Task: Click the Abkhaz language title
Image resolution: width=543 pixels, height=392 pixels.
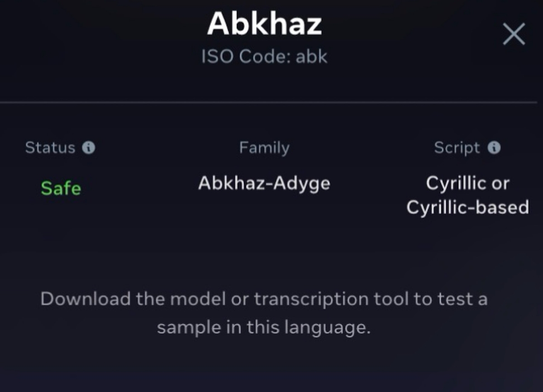Action: point(264,24)
